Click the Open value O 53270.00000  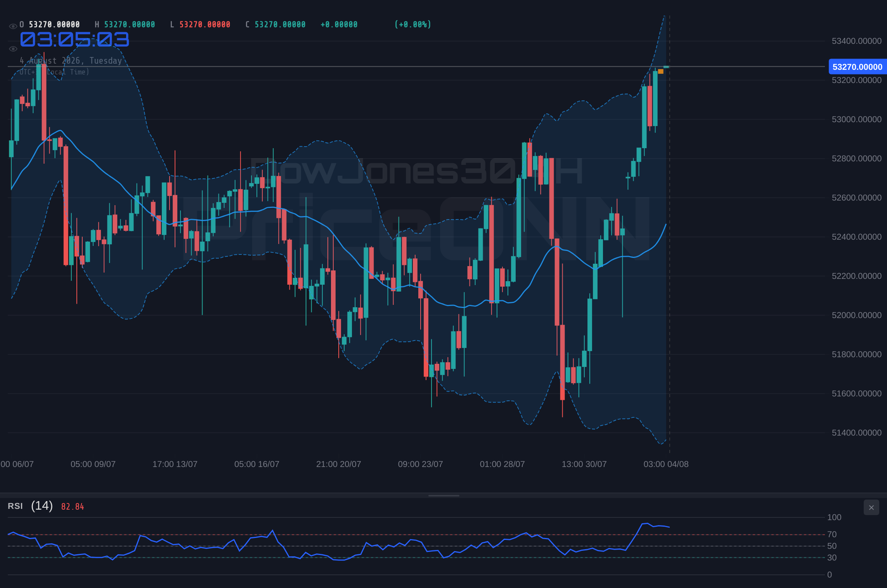pyautogui.click(x=50, y=24)
